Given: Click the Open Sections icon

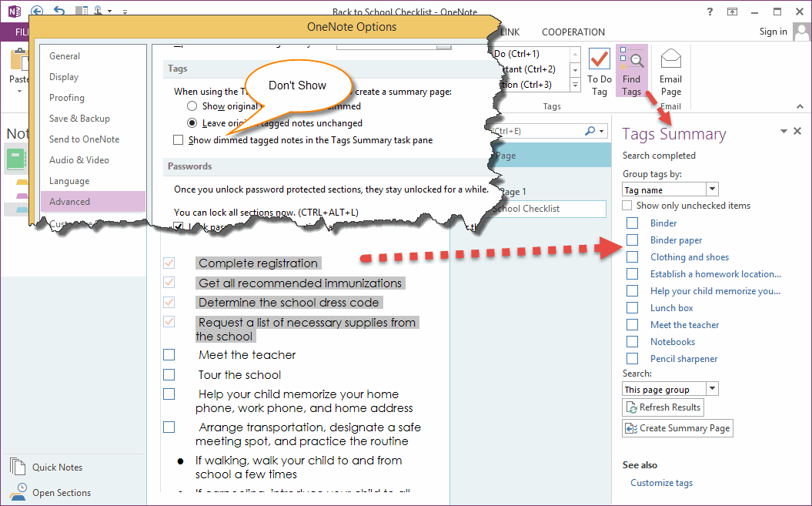Looking at the screenshot, I should coord(18,492).
